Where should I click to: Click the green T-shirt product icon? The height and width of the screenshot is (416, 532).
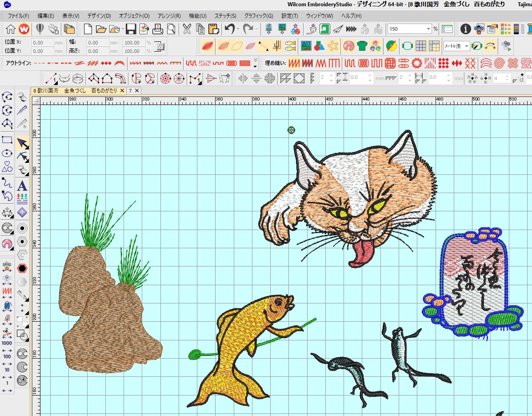[x=362, y=45]
